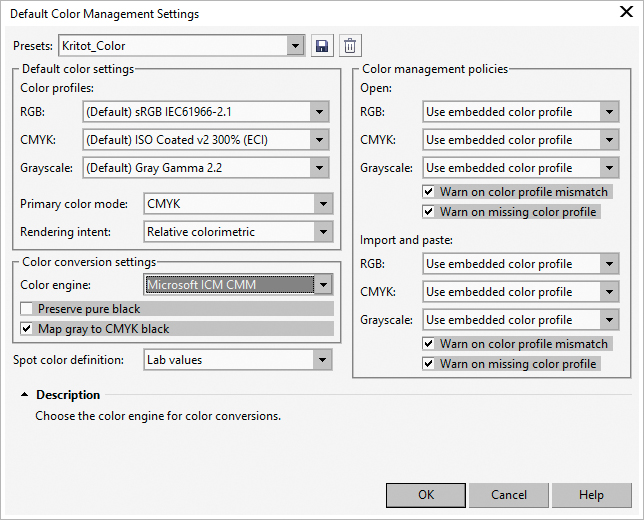Change the Rendering intent dropdown

(238, 232)
